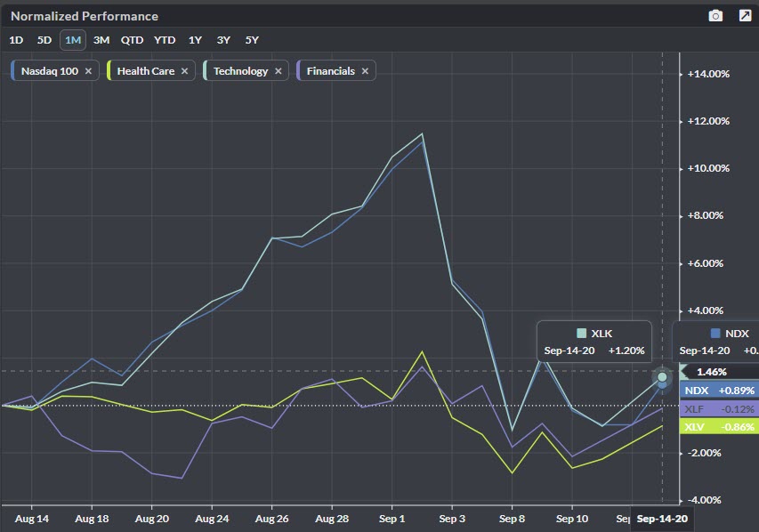Select the 1Y time range

pos(195,39)
